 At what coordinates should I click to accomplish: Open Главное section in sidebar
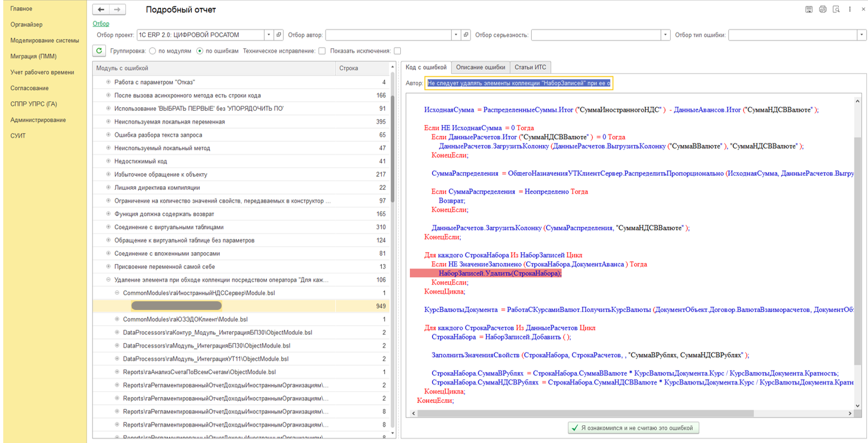point(21,9)
